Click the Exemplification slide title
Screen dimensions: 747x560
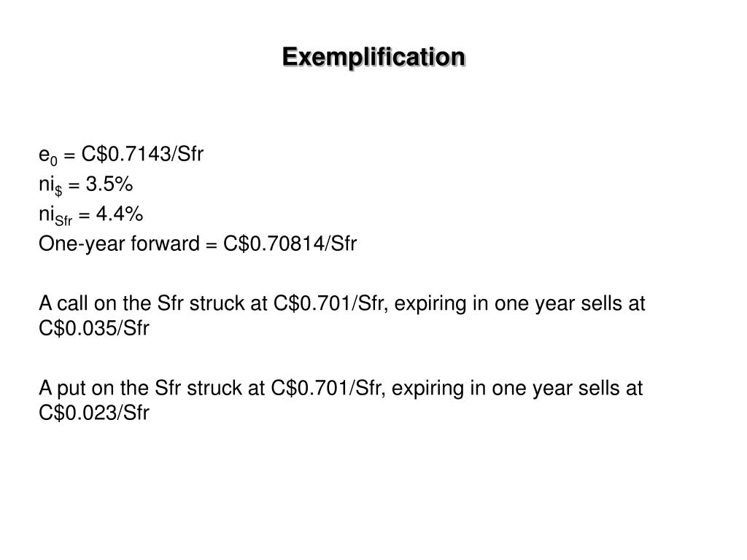pos(373,57)
